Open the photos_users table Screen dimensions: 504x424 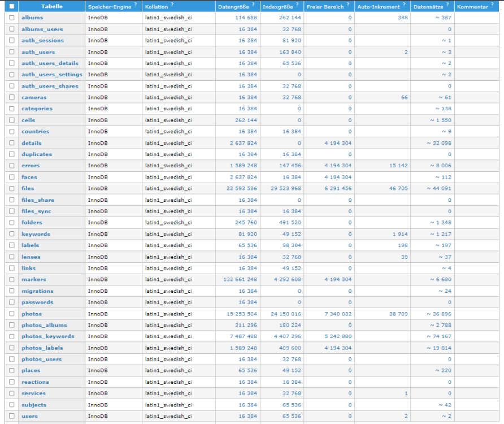[x=41, y=360]
